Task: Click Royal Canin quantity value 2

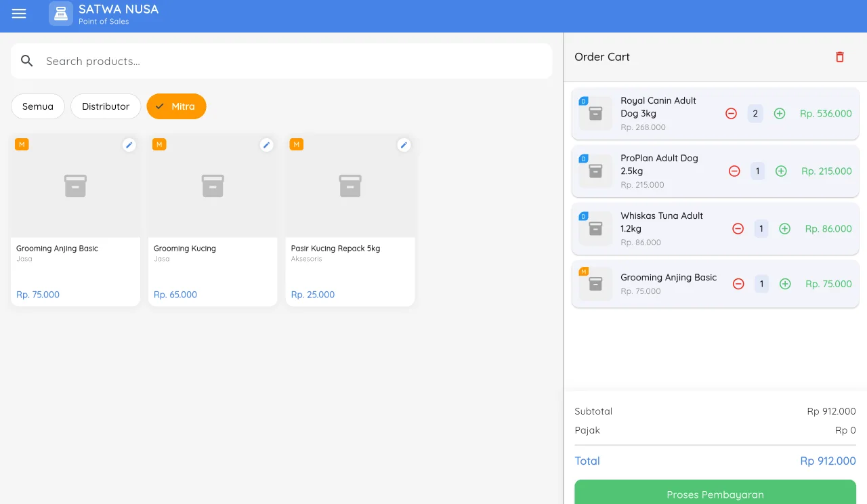Action: [x=755, y=114]
